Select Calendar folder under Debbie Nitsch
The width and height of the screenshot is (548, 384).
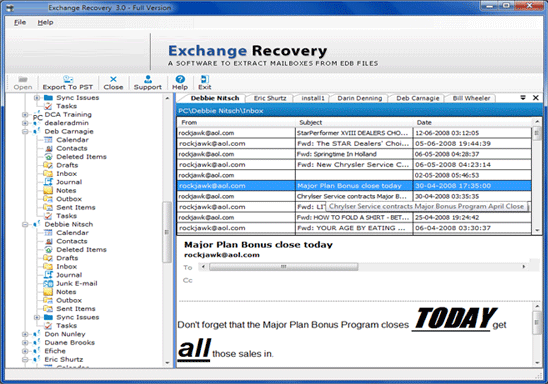click(x=72, y=233)
